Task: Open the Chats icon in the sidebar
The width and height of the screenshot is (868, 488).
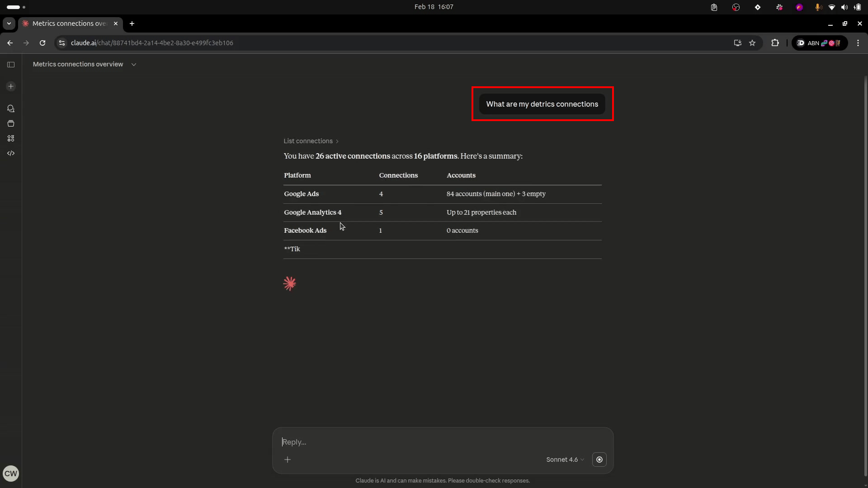Action: point(11,108)
